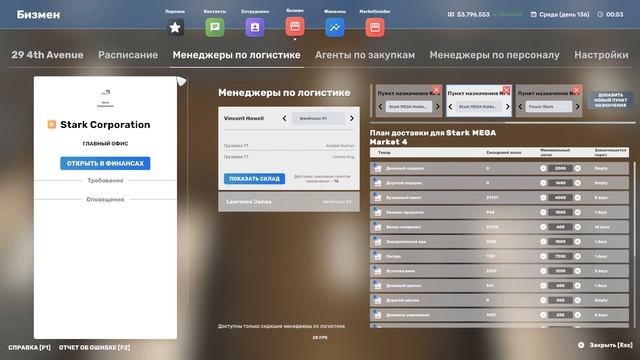This screenshot has height=360, width=640.
Task: Open the Финансы chart icon
Action: coord(335,27)
